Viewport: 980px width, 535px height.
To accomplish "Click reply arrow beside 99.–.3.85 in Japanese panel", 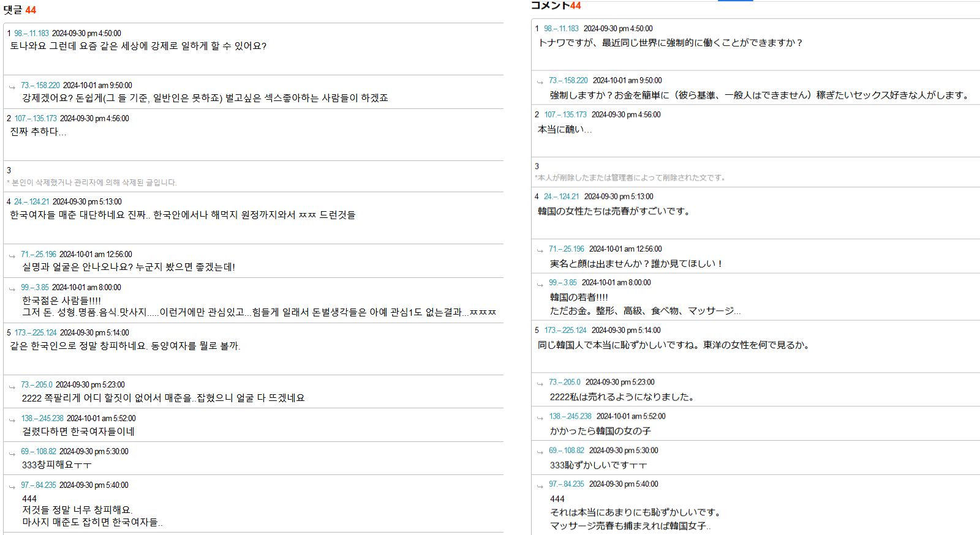I will tap(540, 284).
